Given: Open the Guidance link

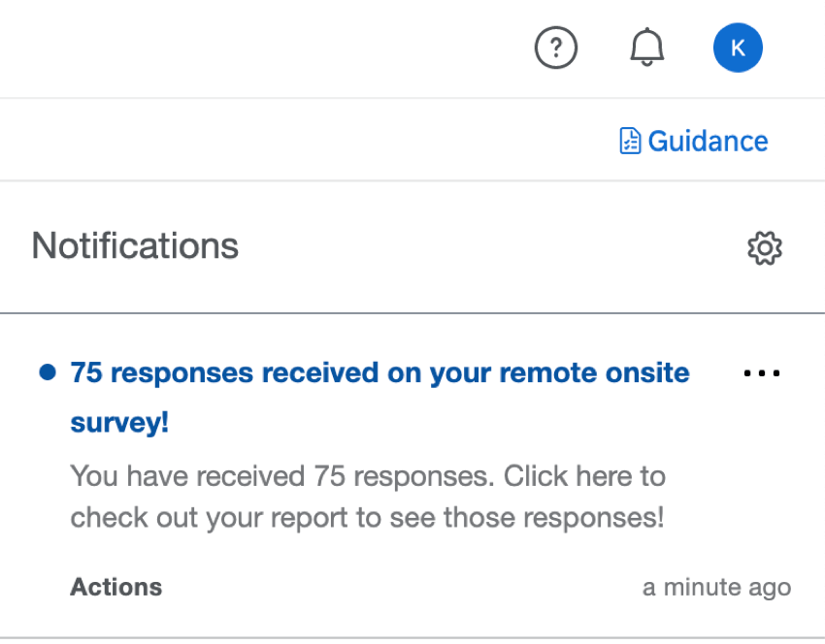Looking at the screenshot, I should coord(708,141).
